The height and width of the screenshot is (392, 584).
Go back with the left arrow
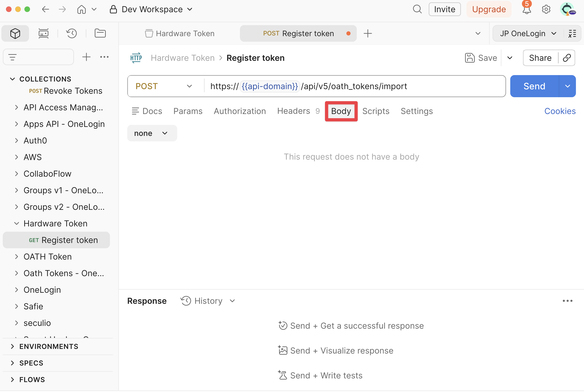click(46, 9)
